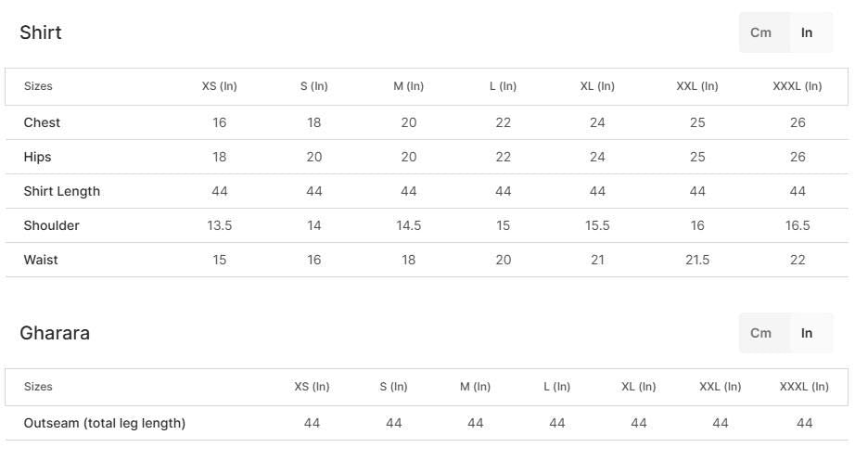Screen dimensions: 868x473
Task: Switch Shirt table units to Cm
Action: [x=761, y=32]
